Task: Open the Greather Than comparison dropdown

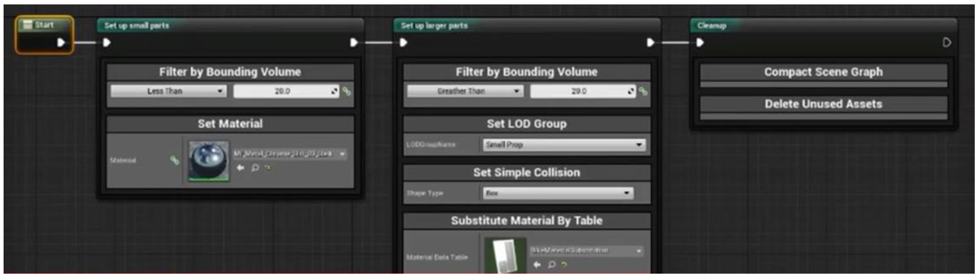Action: tap(465, 91)
